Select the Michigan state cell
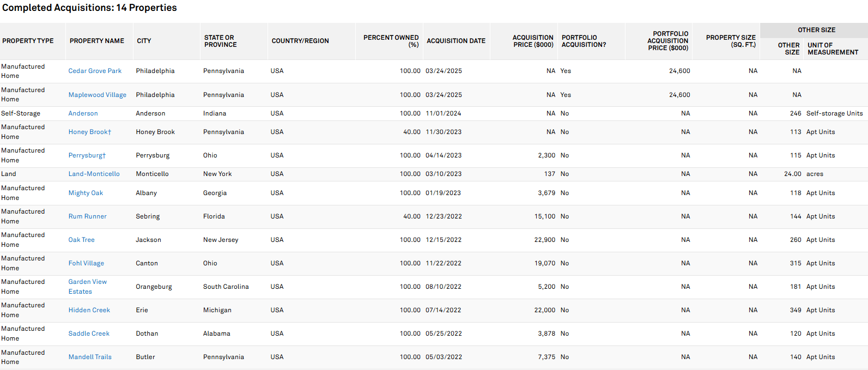The image size is (868, 370). click(x=217, y=310)
